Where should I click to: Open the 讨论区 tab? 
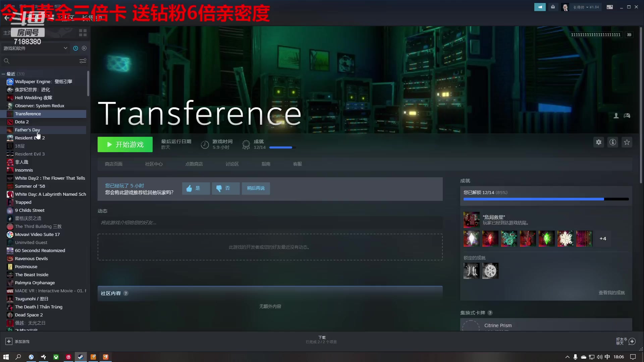tap(232, 164)
